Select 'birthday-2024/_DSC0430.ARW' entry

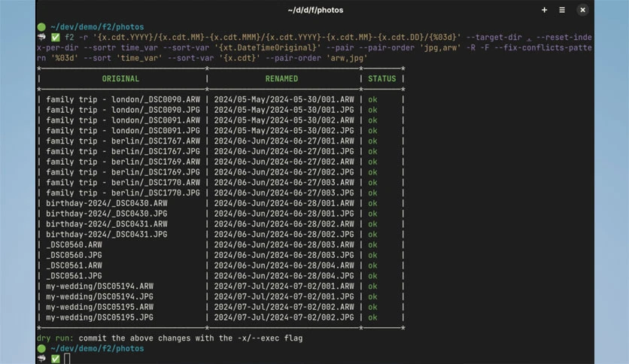pos(106,203)
